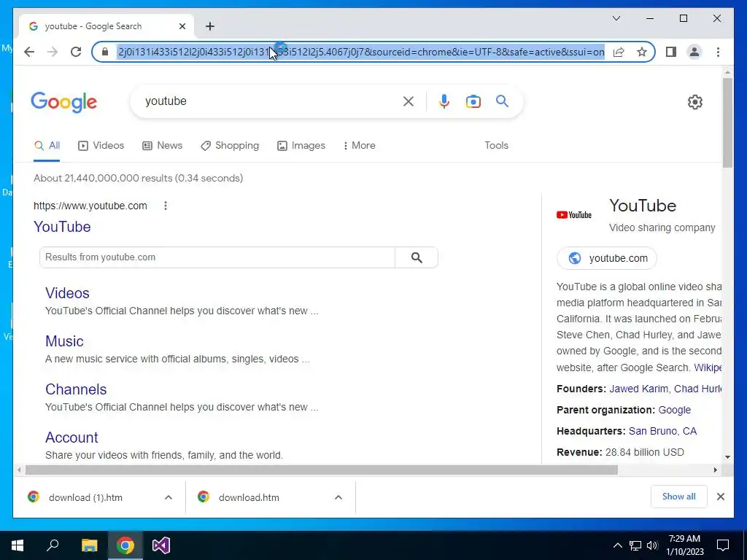This screenshot has width=747, height=560.
Task: Open the tab search dropdown chevron
Action: [616, 18]
